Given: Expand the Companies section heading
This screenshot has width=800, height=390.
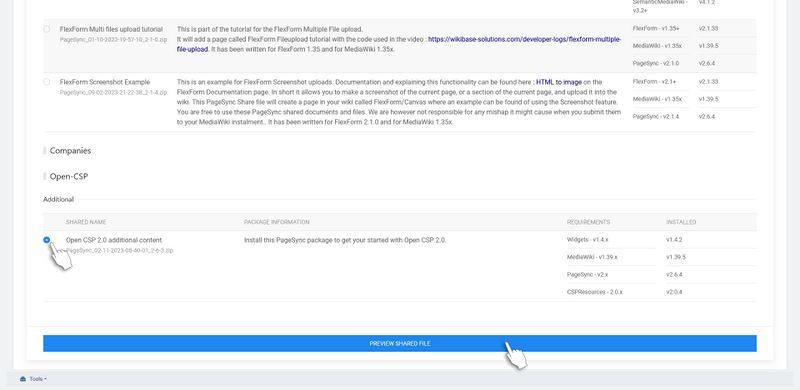Looking at the screenshot, I should pyautogui.click(x=70, y=151).
